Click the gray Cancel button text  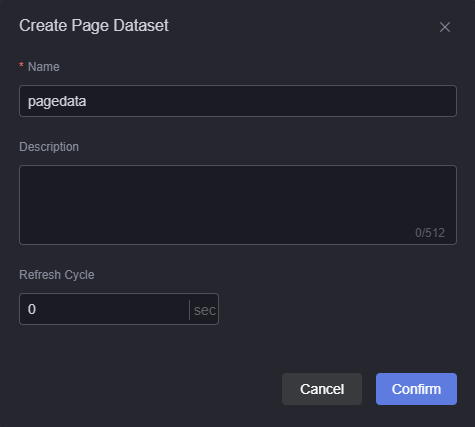tap(322, 389)
